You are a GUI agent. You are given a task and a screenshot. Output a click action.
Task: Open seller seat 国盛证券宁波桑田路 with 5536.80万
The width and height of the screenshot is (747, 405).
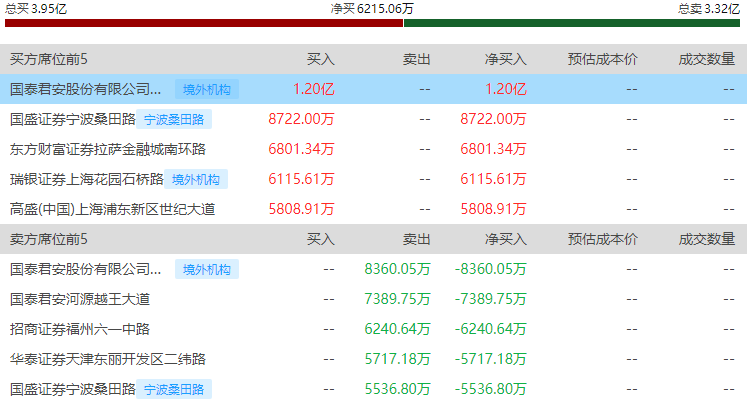pos(72,389)
